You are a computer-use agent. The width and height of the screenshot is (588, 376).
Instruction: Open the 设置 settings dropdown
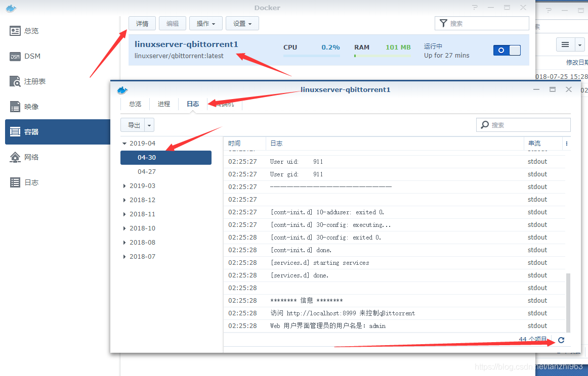242,24
